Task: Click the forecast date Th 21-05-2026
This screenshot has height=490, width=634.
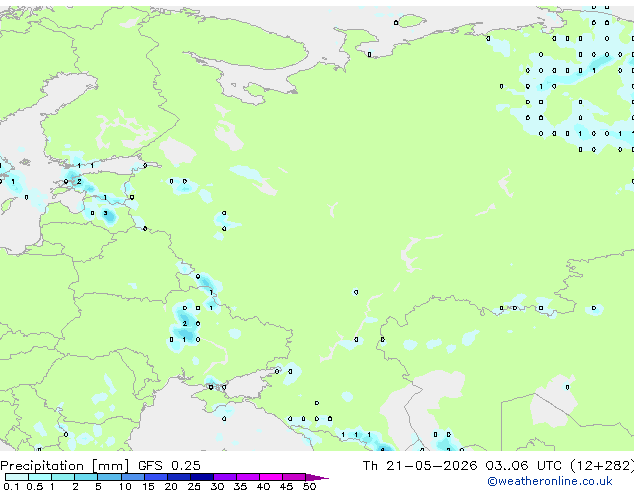Action: click(420, 466)
